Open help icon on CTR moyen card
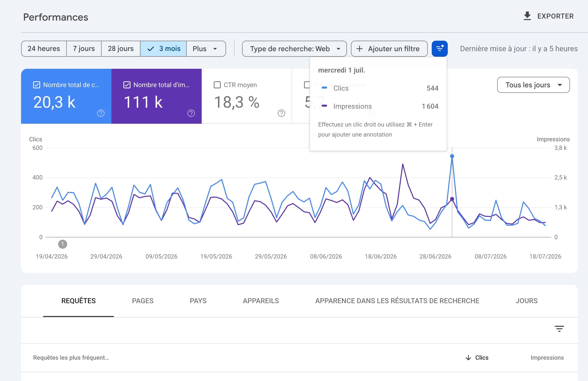This screenshot has width=588, height=381. pos(281,113)
